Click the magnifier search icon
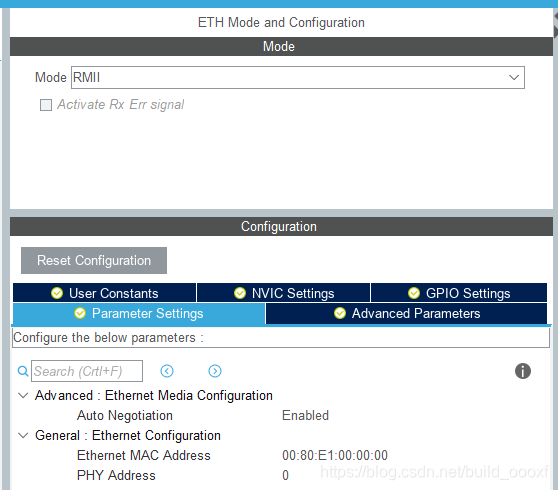Screen dimensions: 558x490 point(23,371)
